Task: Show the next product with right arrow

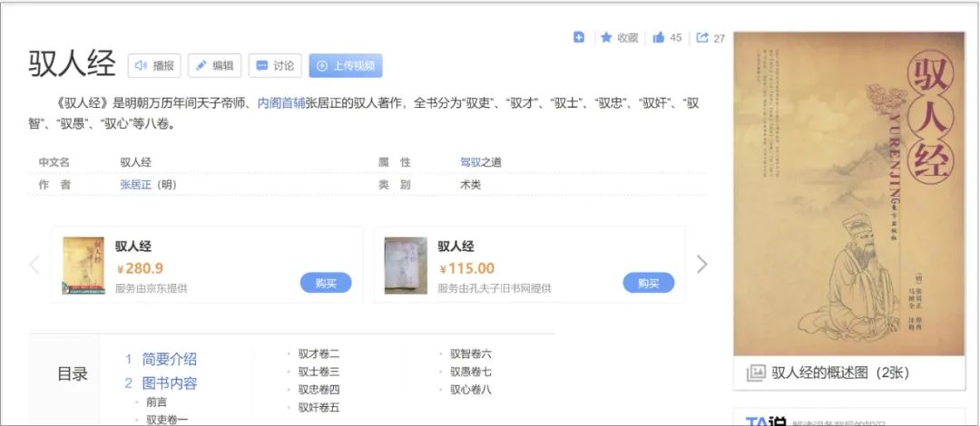Action: tap(701, 265)
